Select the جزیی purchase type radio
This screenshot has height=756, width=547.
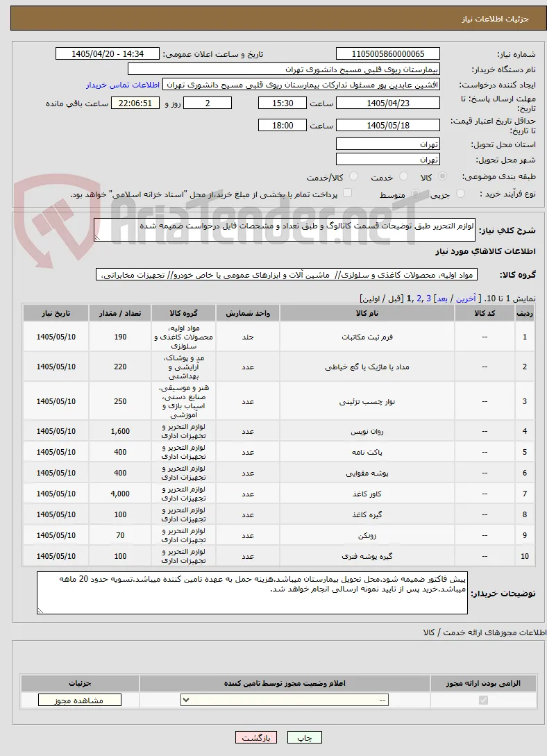pyautogui.click(x=460, y=194)
